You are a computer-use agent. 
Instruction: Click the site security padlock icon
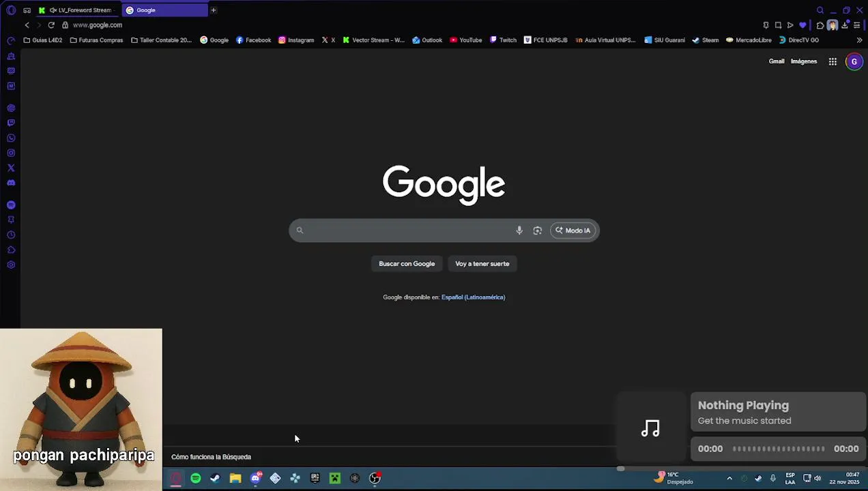click(x=66, y=25)
